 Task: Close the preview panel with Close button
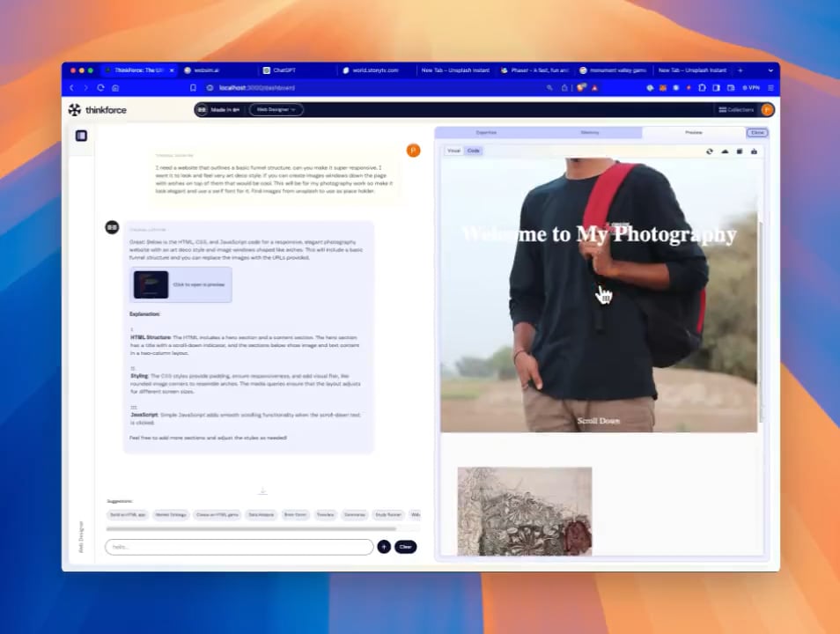click(756, 132)
